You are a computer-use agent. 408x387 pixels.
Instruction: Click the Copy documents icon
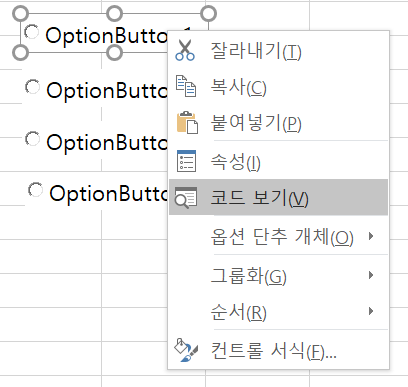click(x=186, y=86)
